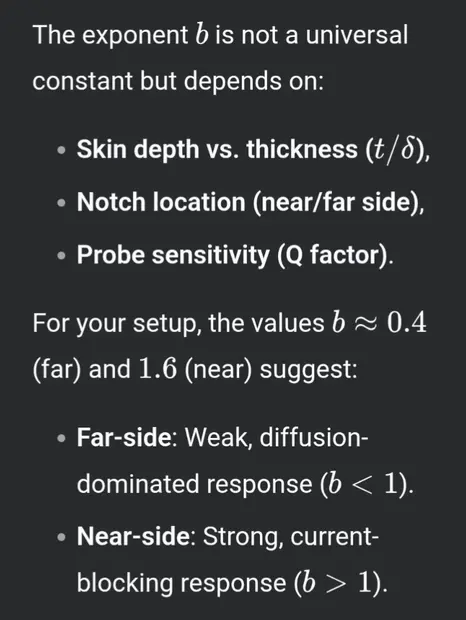Click the italic b in the first line
Image resolution: width=466 pixels, height=620 pixels.
tap(202, 34)
